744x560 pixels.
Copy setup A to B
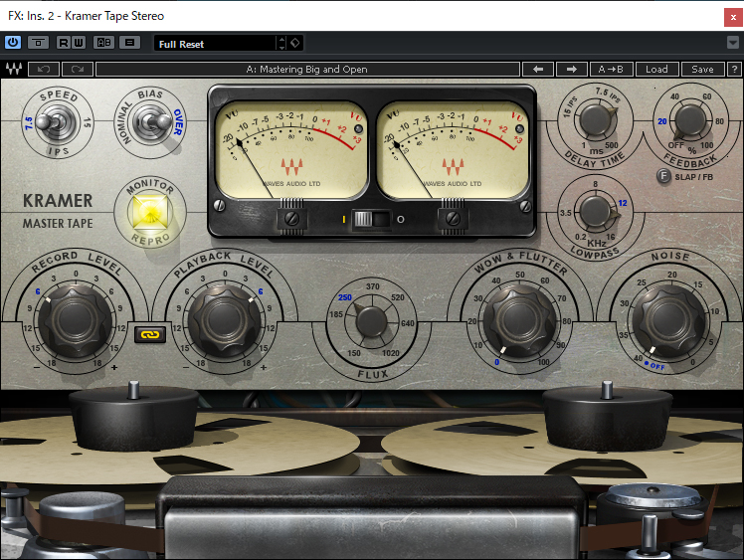tap(611, 70)
